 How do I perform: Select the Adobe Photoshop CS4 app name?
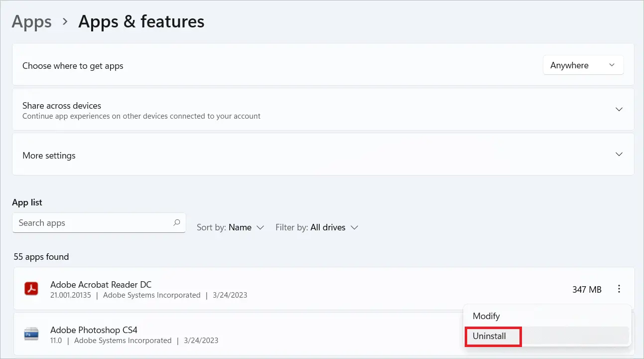pos(94,330)
